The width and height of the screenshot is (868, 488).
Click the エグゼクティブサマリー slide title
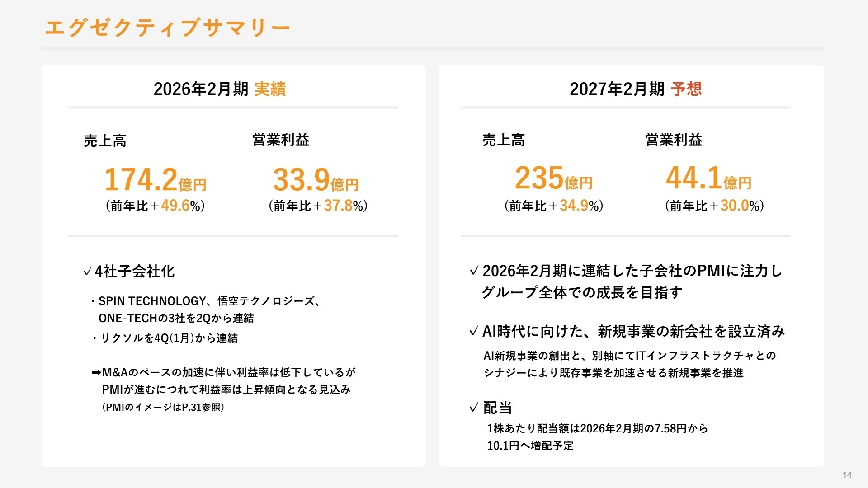click(x=167, y=28)
